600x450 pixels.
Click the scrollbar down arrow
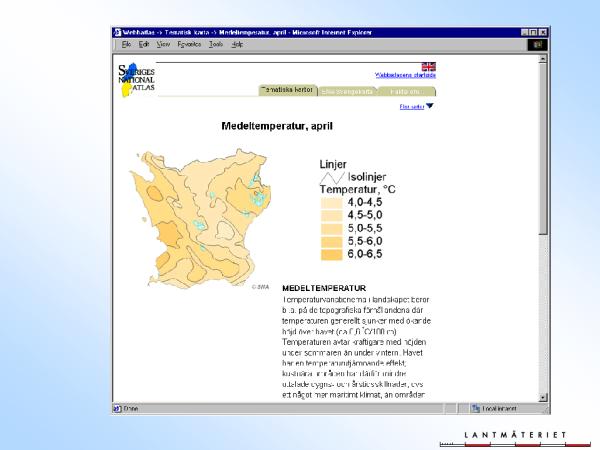(x=543, y=396)
